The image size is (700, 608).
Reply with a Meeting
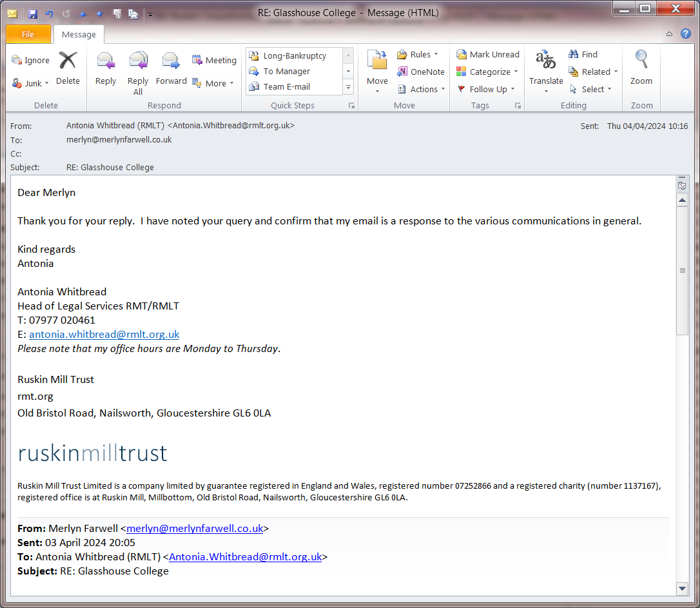pyautogui.click(x=214, y=60)
